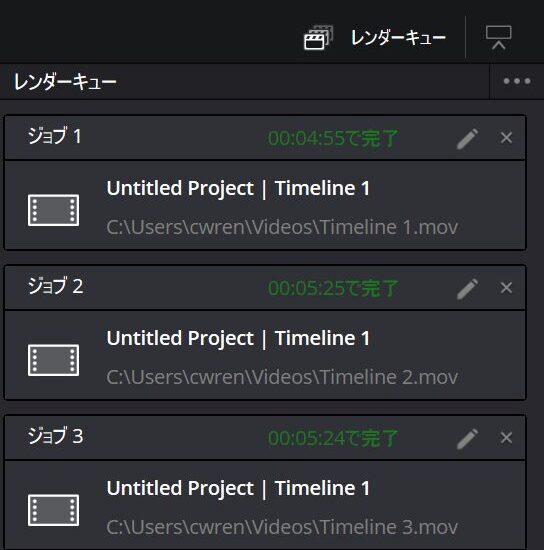Remove ジョブ 2 with its X icon

coord(506,288)
